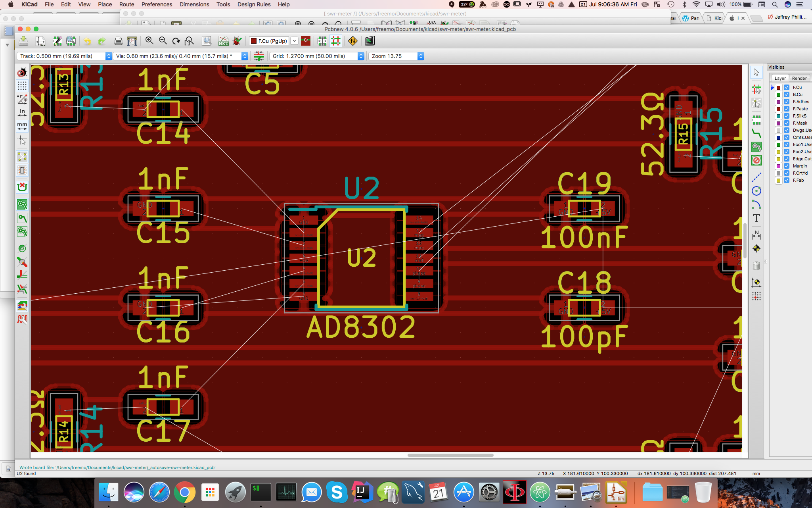This screenshot has height=508, width=812.
Task: Toggle grid display icon in left toolbar
Action: 22,86
